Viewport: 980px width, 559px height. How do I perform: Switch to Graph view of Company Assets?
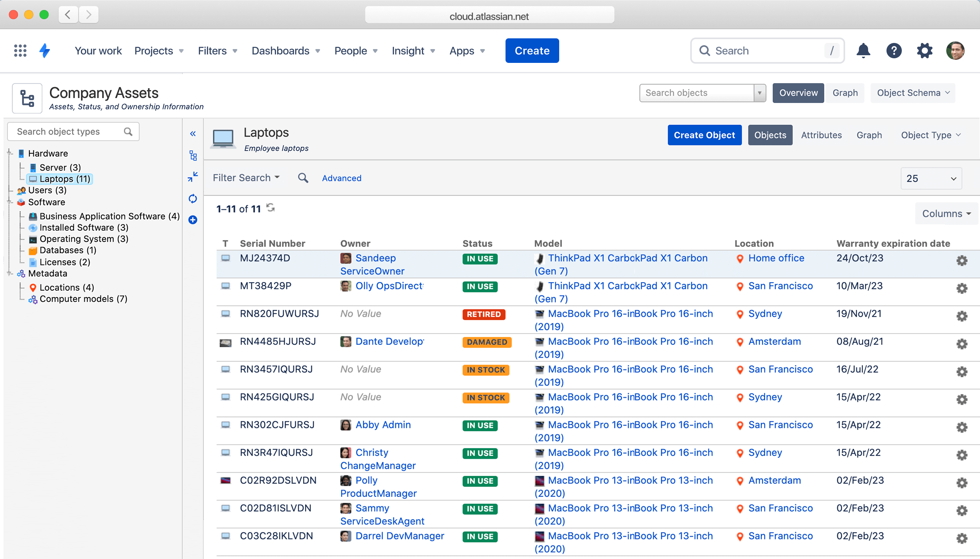(x=845, y=92)
